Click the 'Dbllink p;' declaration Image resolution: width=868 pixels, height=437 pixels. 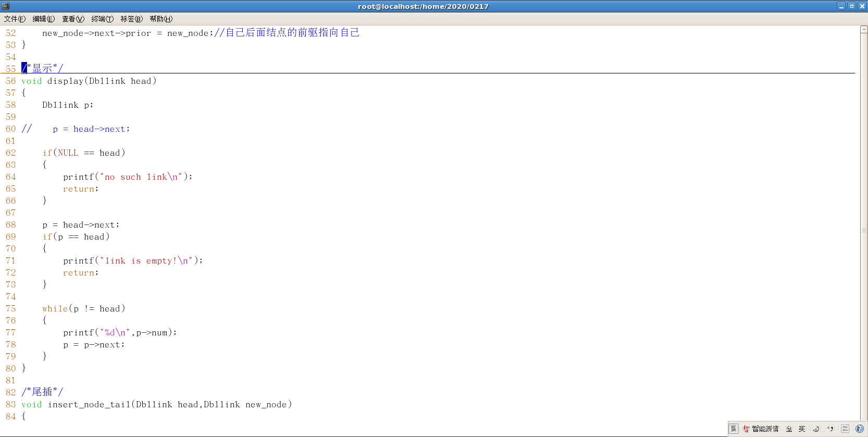(68, 105)
